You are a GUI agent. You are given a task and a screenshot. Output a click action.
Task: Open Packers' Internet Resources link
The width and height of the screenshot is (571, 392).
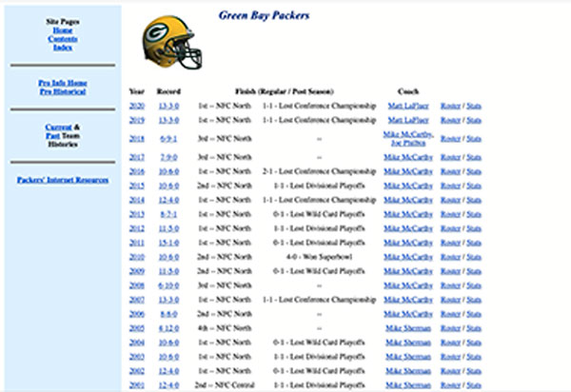pos(63,180)
